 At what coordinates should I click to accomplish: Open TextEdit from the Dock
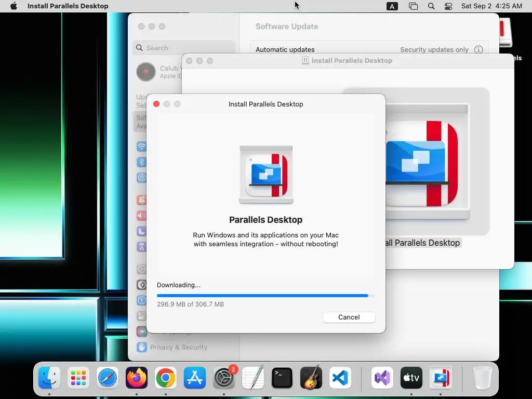click(x=253, y=378)
